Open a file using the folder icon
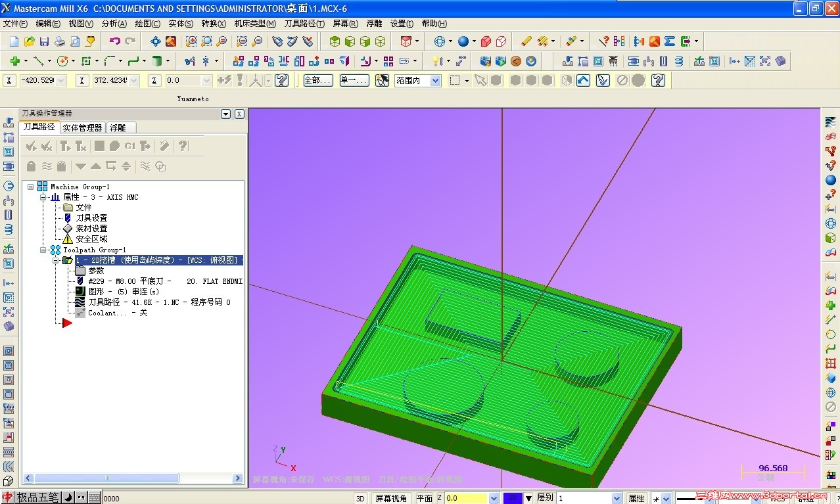 pos(29,41)
